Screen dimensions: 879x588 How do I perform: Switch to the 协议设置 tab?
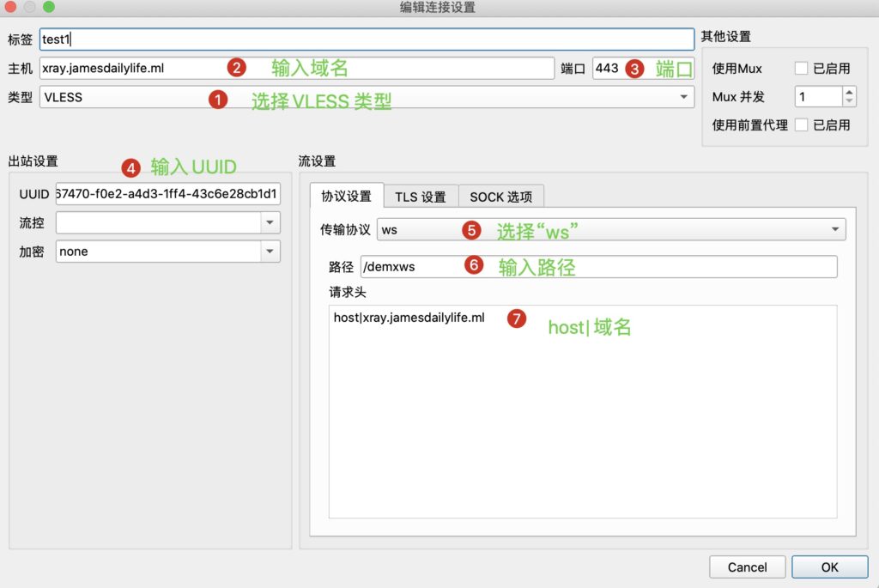coord(347,197)
